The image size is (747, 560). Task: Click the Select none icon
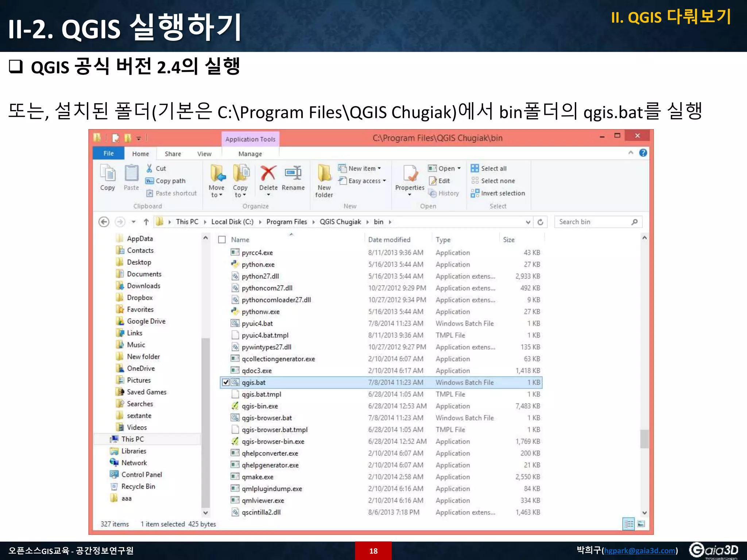pyautogui.click(x=475, y=180)
